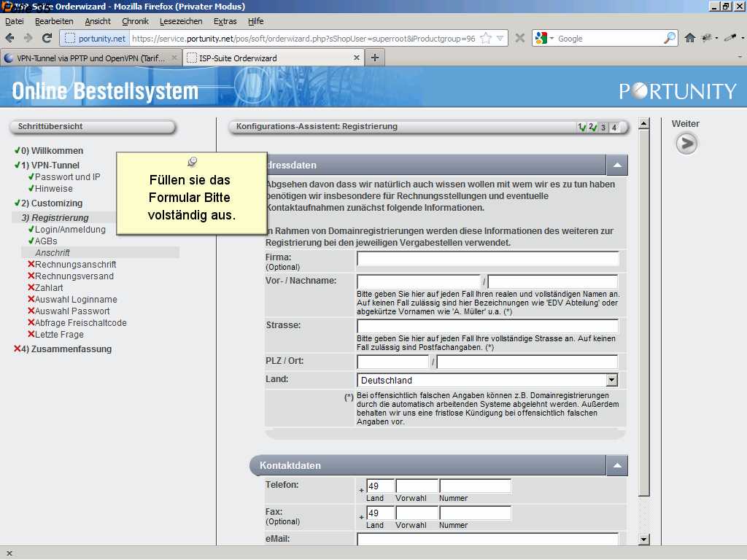
Task: Click the Firefox home icon
Action: pyautogui.click(x=690, y=38)
